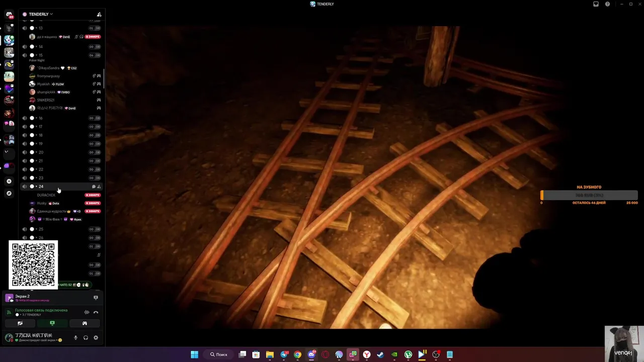Watch DURACHEK's live stream badge
The height and width of the screenshot is (362, 644).
coord(93,195)
